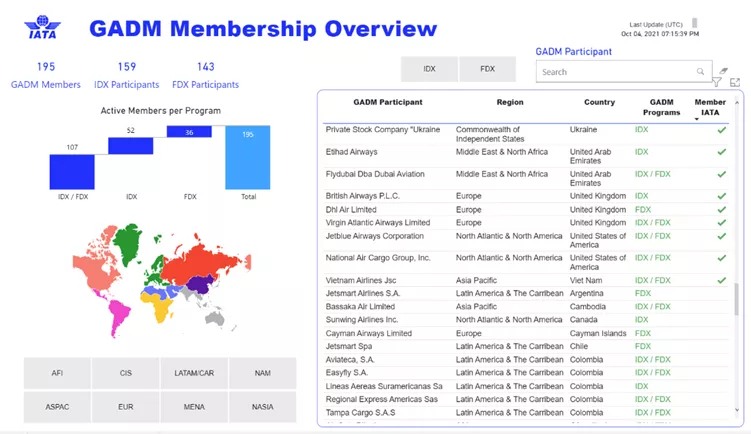751x434 pixels.
Task: Open the filter funnel icon
Action: 717,82
